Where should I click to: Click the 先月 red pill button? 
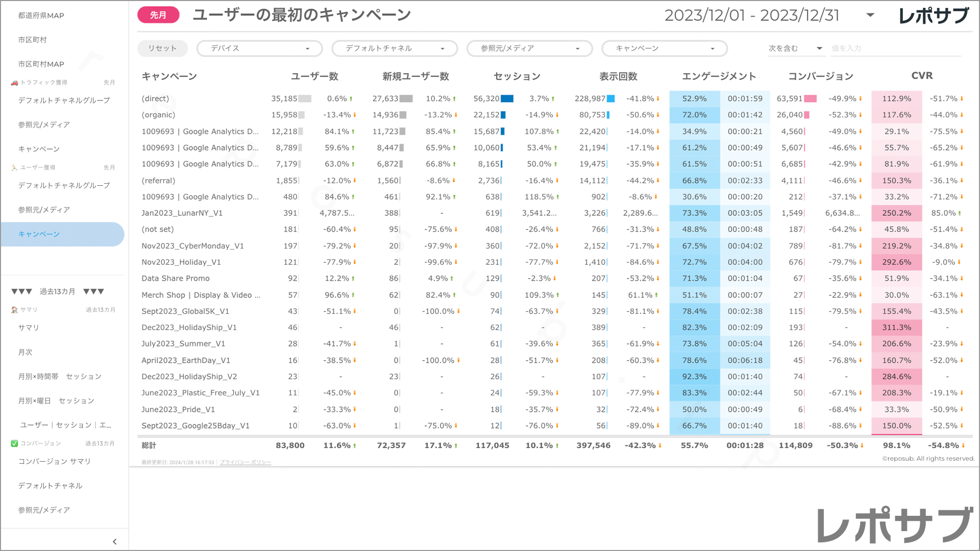(x=158, y=15)
